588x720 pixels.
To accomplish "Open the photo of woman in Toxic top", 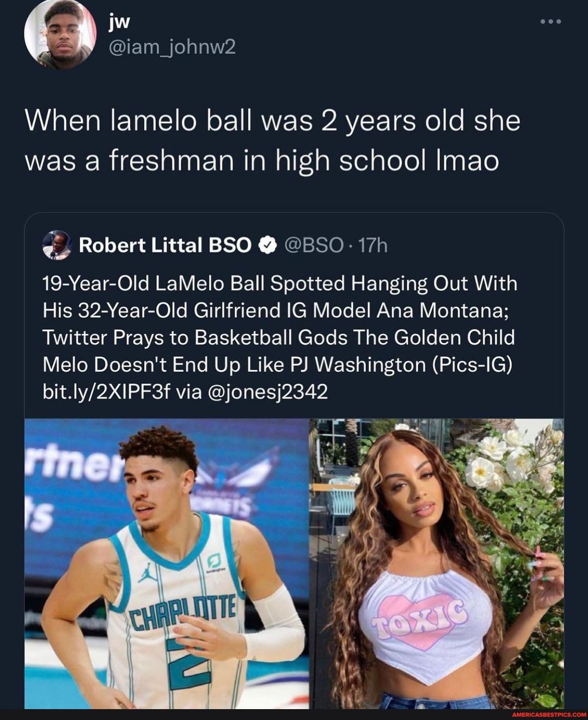I will coord(437,563).
